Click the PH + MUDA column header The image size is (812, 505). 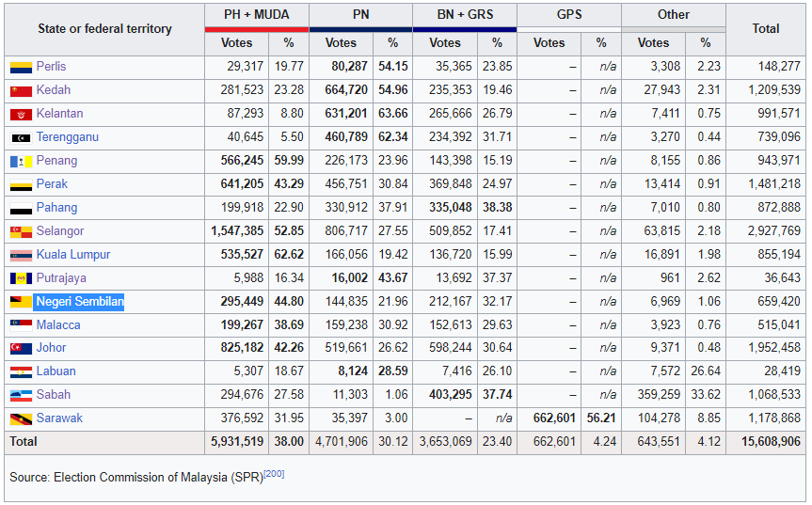click(x=257, y=14)
